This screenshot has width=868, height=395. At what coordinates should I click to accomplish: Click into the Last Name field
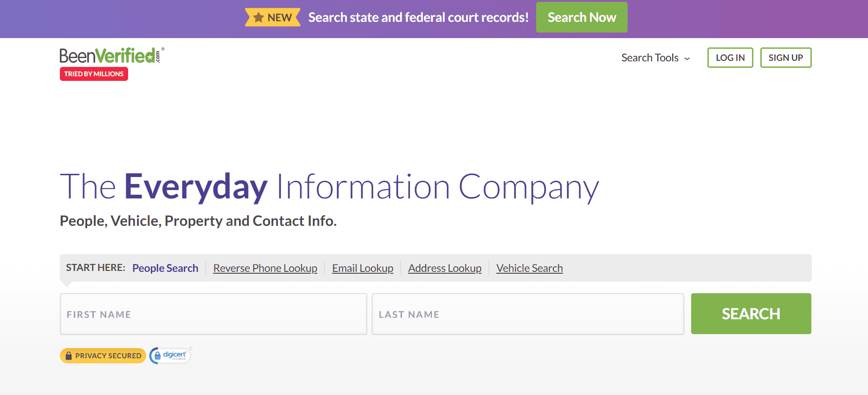point(528,314)
